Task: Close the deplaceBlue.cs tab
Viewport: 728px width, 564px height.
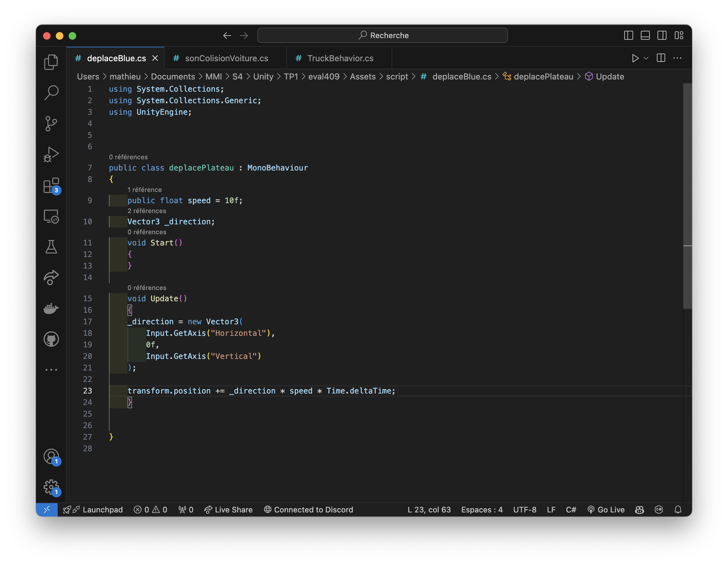Action: click(x=155, y=58)
